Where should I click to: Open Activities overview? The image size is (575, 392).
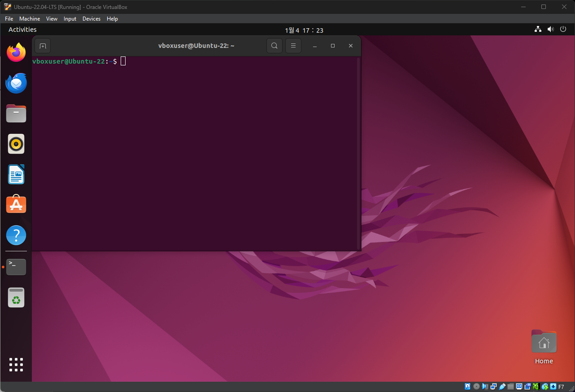click(x=22, y=30)
